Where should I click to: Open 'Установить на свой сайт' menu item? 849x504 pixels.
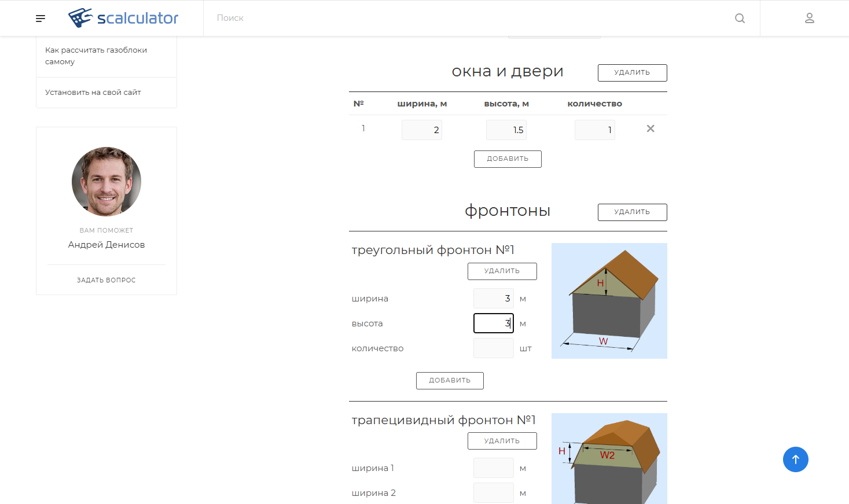93,93
